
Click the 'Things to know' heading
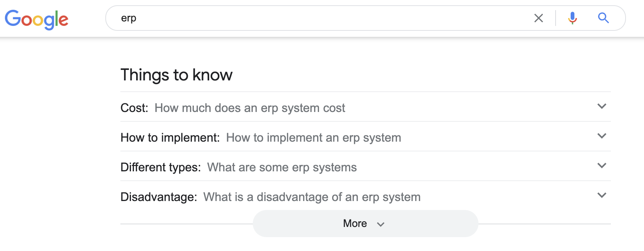[176, 75]
